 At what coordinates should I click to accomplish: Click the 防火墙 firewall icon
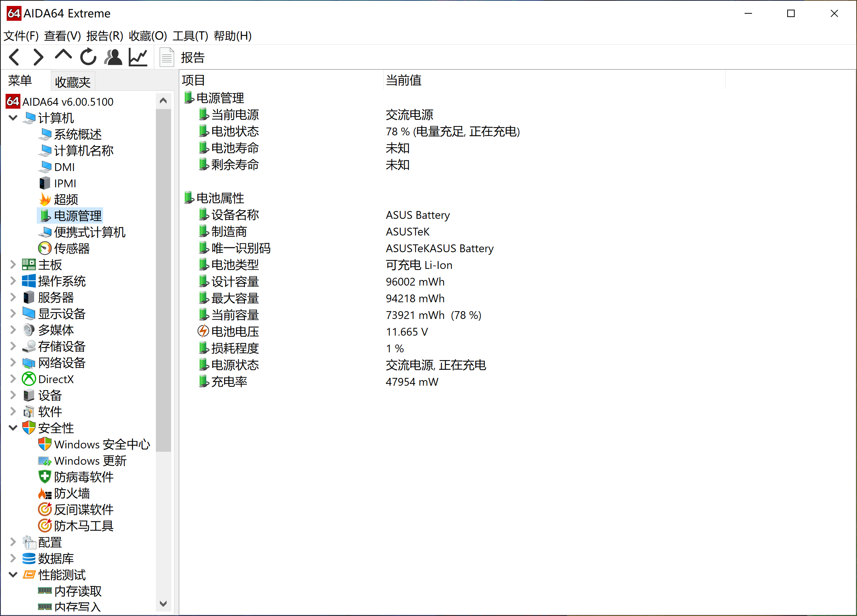click(x=45, y=493)
